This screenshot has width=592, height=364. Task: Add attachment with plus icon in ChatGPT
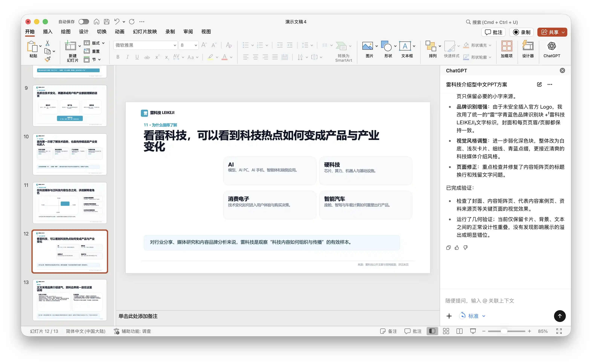coord(449,316)
